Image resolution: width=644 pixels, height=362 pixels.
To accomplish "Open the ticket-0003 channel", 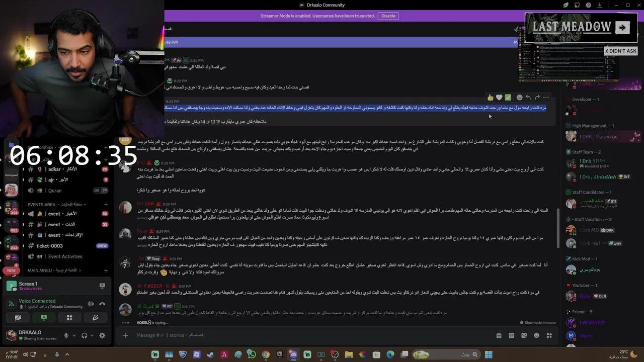I will point(68,246).
